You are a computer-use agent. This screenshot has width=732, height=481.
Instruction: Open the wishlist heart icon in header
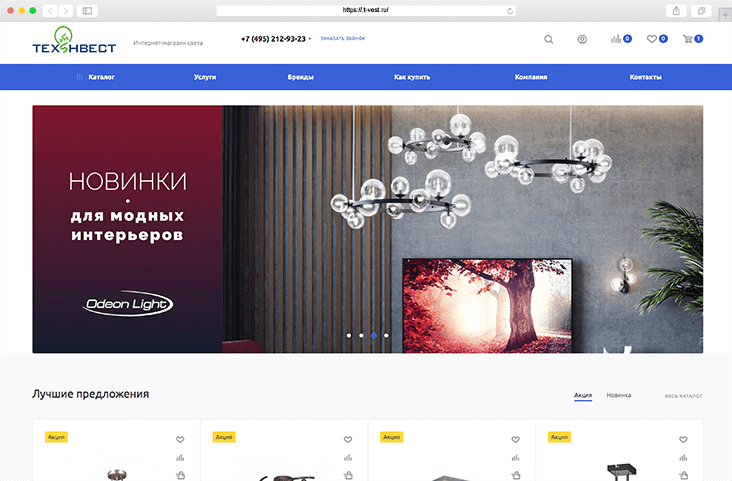(652, 39)
